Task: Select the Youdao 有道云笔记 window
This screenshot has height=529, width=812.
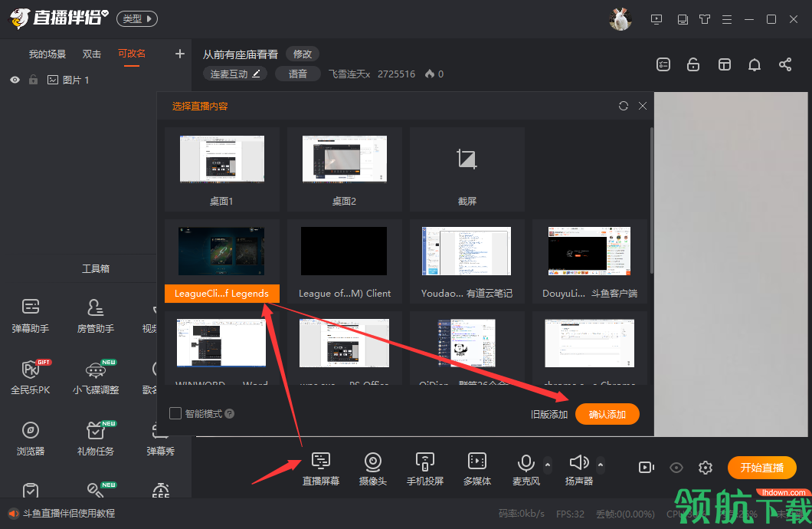Action: 467,261
